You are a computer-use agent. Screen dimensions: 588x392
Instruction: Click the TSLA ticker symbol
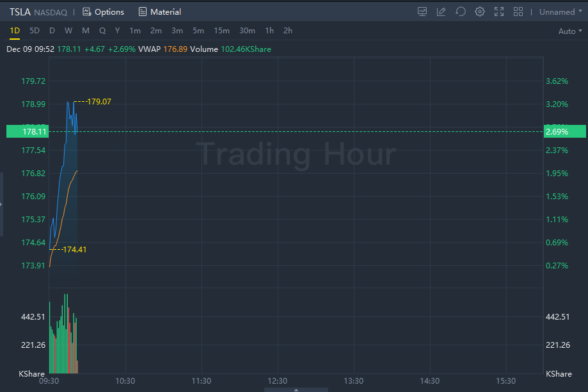[20, 12]
